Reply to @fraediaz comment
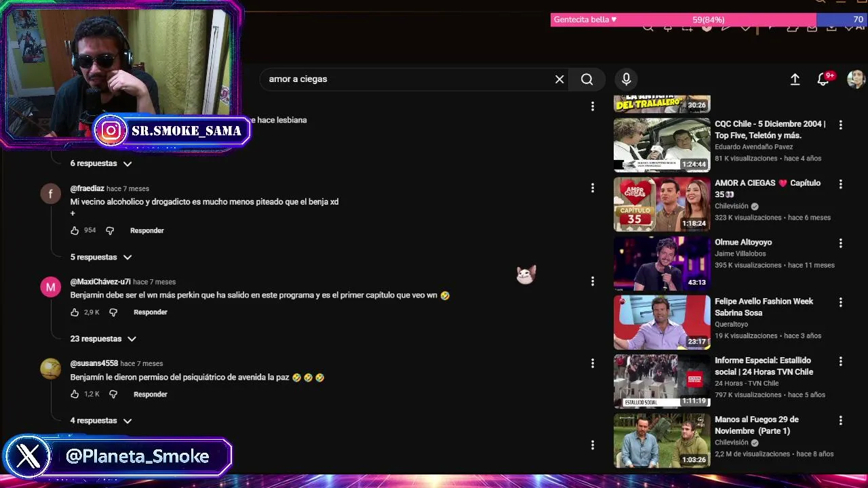 (147, 230)
